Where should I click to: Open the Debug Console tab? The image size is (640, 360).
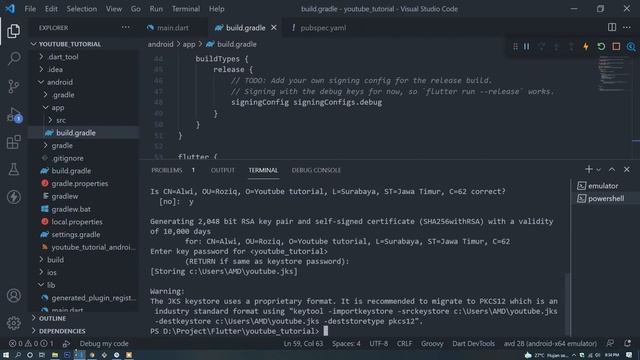(x=316, y=170)
